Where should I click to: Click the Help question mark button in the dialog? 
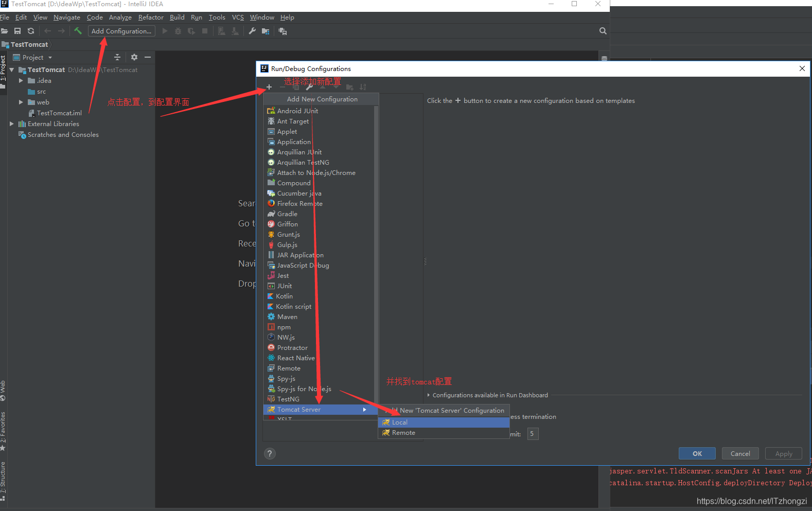(270, 453)
